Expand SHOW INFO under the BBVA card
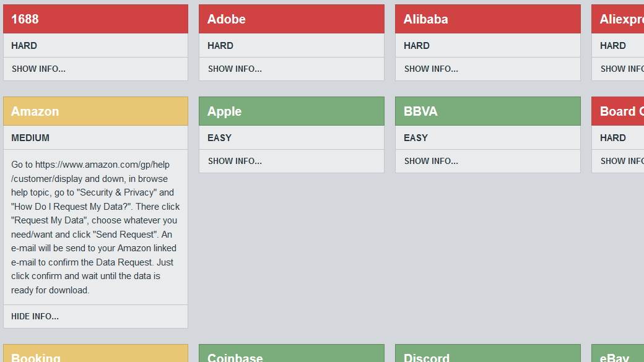644x362 pixels. [431, 161]
